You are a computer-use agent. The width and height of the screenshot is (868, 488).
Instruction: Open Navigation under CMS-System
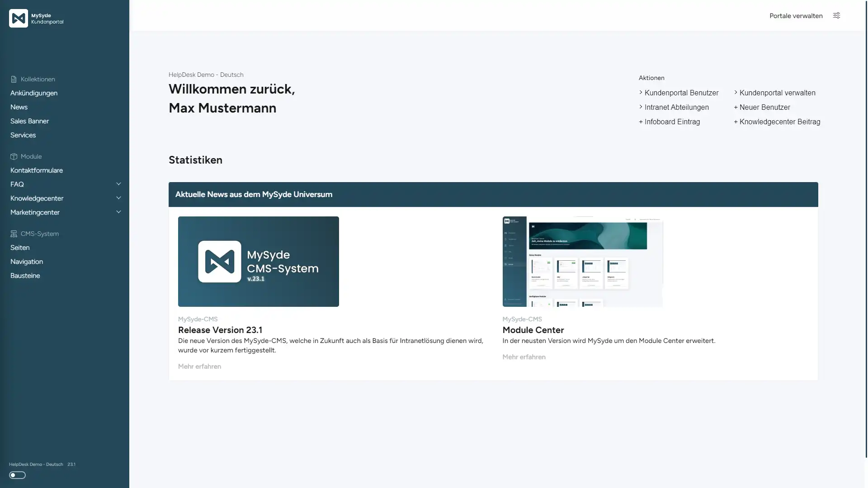point(27,262)
